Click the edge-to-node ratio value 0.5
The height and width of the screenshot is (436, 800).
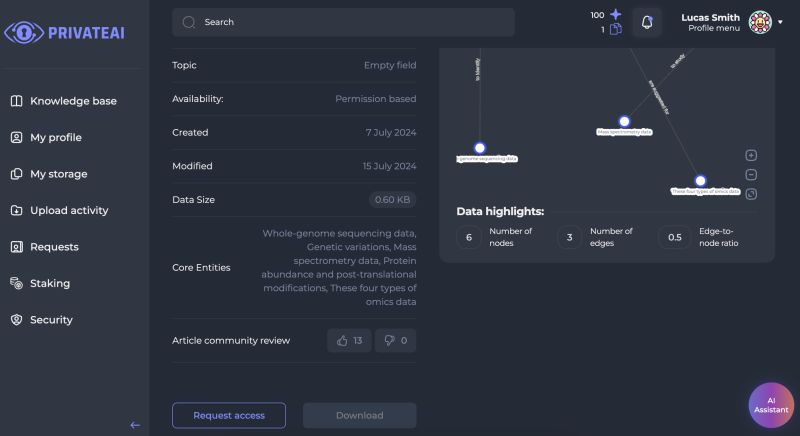tap(674, 237)
